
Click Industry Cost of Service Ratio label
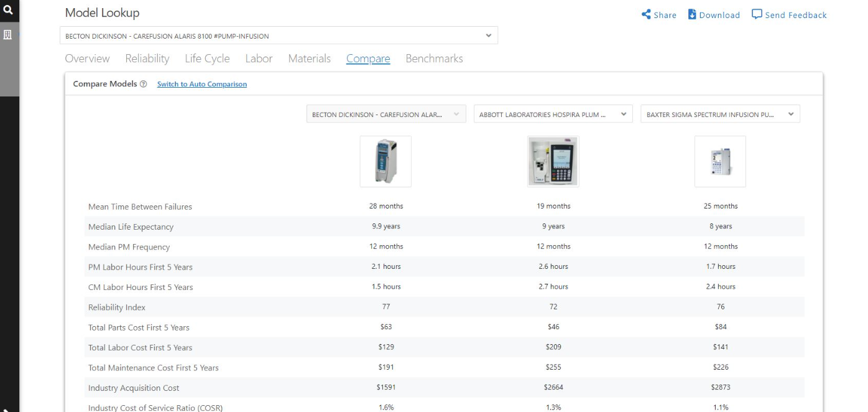pos(155,408)
